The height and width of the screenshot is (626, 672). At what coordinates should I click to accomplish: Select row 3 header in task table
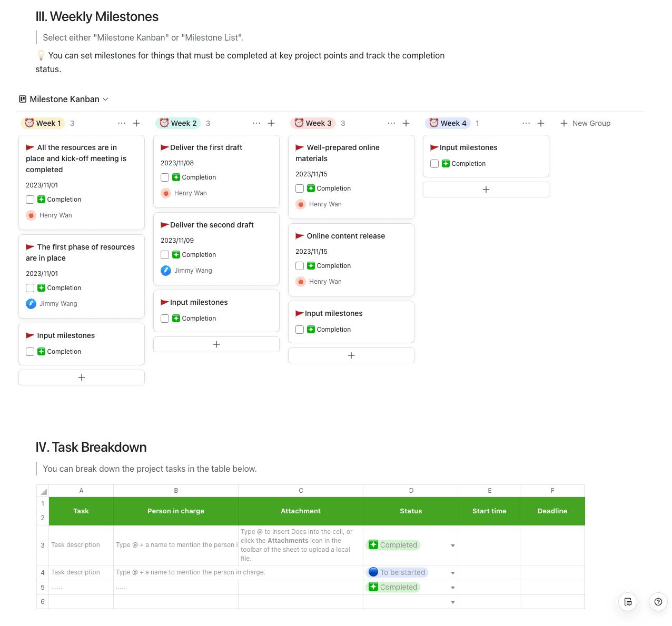43,545
